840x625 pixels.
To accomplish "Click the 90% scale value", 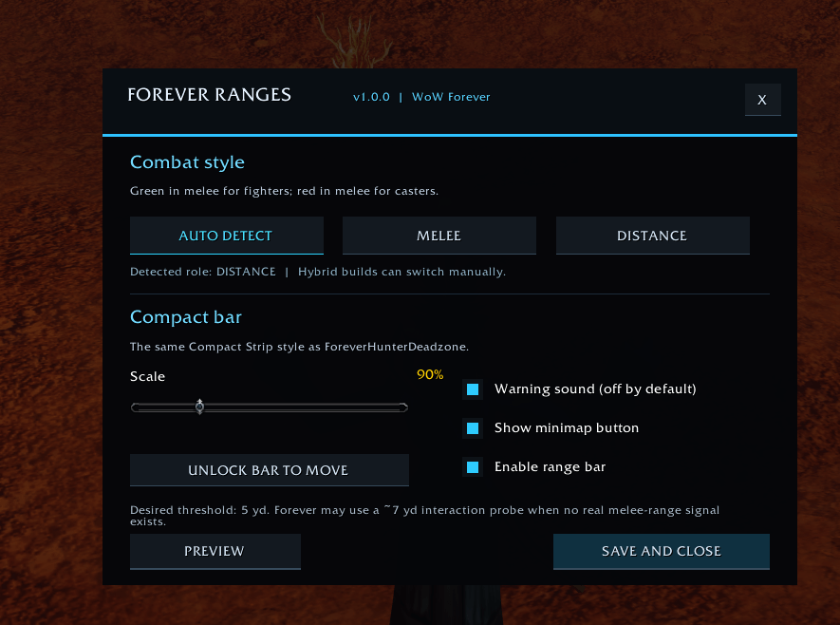I will point(430,374).
